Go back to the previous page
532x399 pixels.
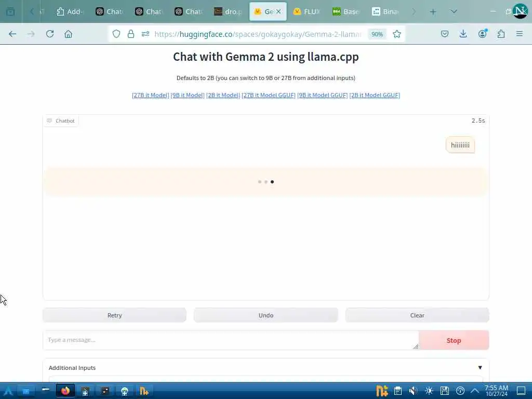12,34
